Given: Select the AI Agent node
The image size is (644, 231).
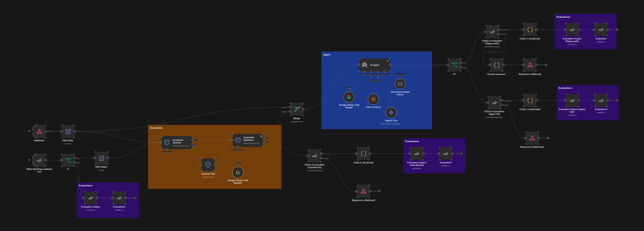Looking at the screenshot, I should click(x=374, y=65).
